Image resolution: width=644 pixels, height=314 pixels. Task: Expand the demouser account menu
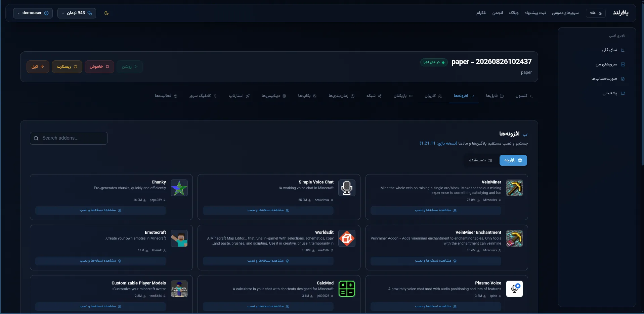click(33, 13)
